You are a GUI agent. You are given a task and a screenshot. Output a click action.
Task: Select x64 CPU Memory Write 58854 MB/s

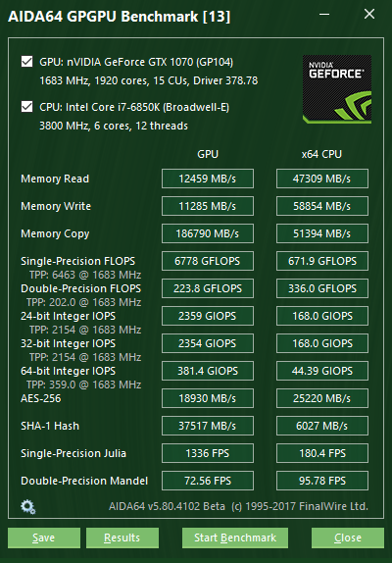point(322,206)
